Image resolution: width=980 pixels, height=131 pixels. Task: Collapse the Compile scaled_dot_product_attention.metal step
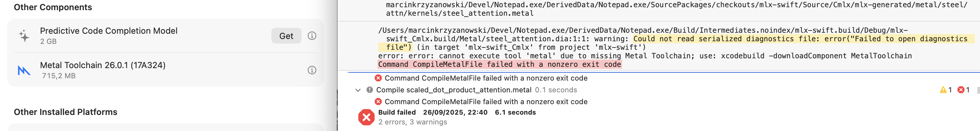pos(358,90)
